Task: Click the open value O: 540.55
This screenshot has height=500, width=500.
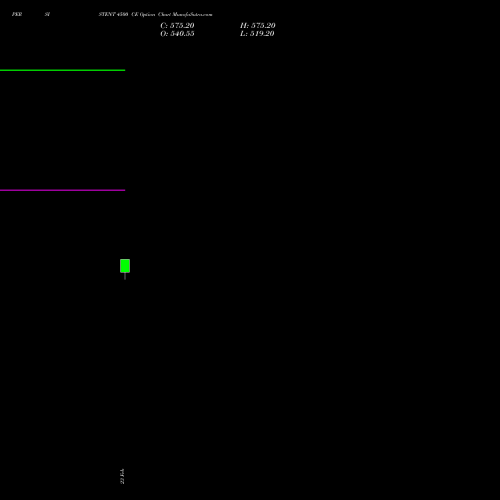Action: click(177, 34)
